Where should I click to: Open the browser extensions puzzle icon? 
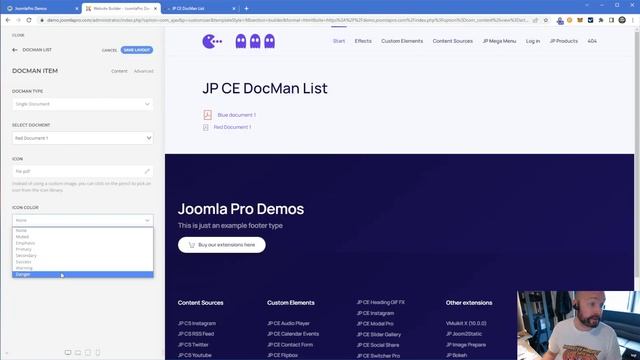pyautogui.click(x=601, y=20)
